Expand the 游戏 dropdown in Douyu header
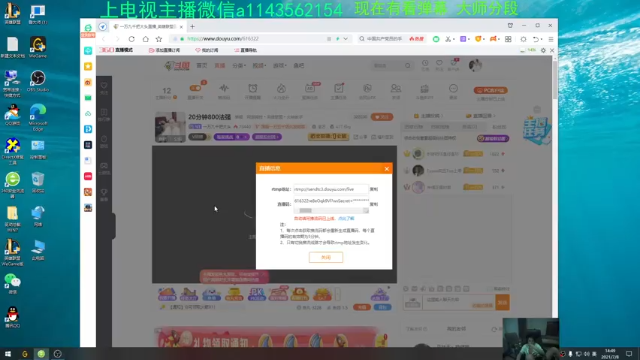The height and width of the screenshot is (360, 640). [280, 65]
